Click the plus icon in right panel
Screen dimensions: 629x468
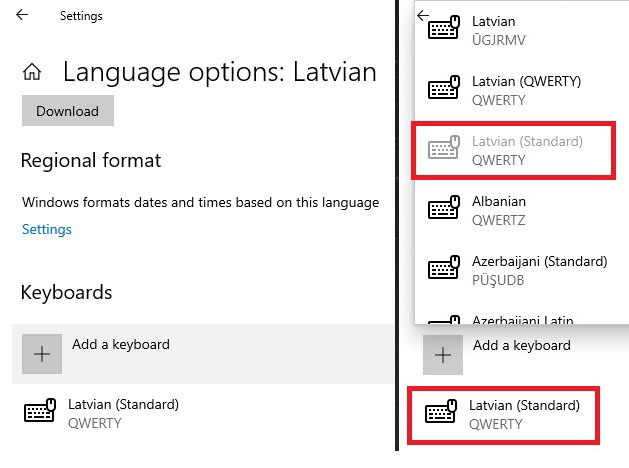pyautogui.click(x=443, y=354)
